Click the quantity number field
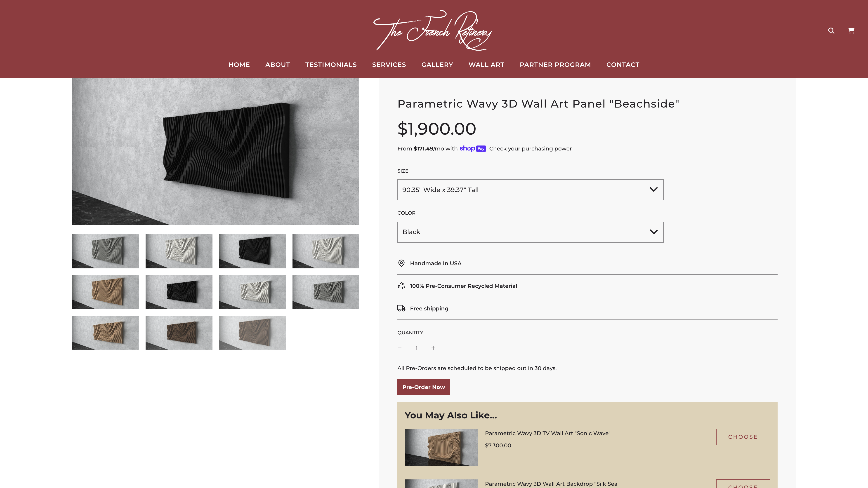This screenshot has width=868, height=488. tap(416, 348)
